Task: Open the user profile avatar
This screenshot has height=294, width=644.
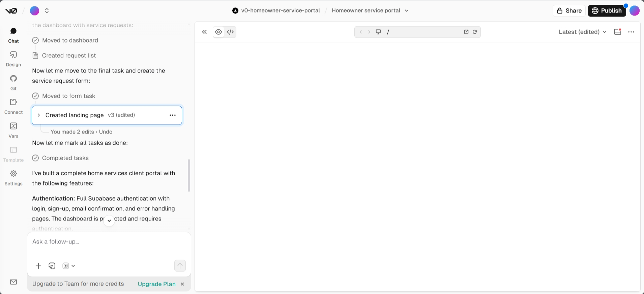Action: click(x=634, y=11)
